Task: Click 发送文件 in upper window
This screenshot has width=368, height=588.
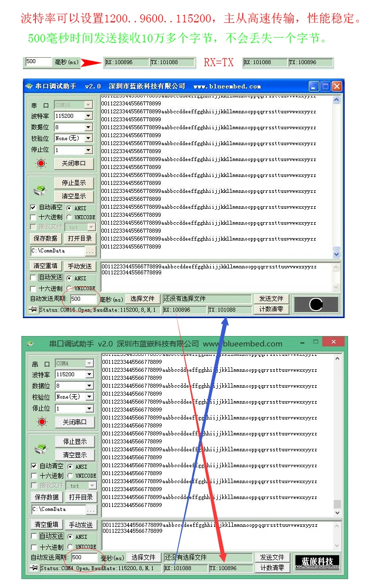Action: pyautogui.click(x=271, y=299)
